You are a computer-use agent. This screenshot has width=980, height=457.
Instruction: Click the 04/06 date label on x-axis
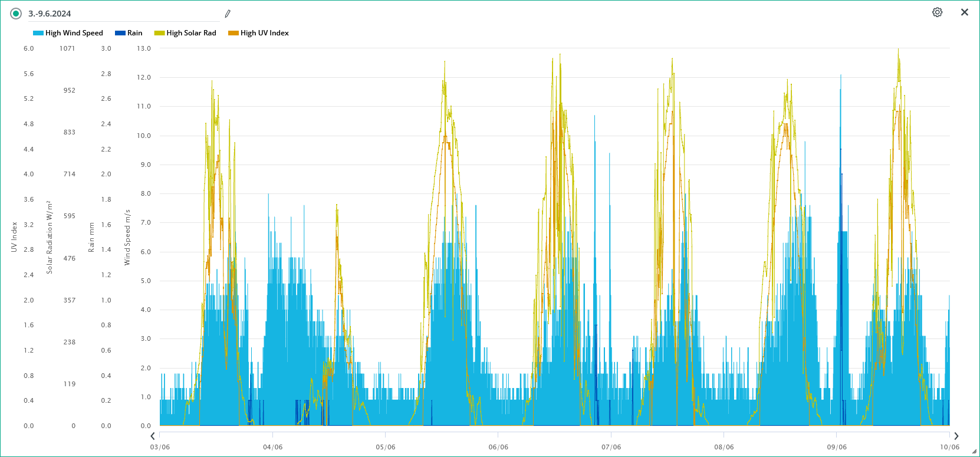click(272, 447)
